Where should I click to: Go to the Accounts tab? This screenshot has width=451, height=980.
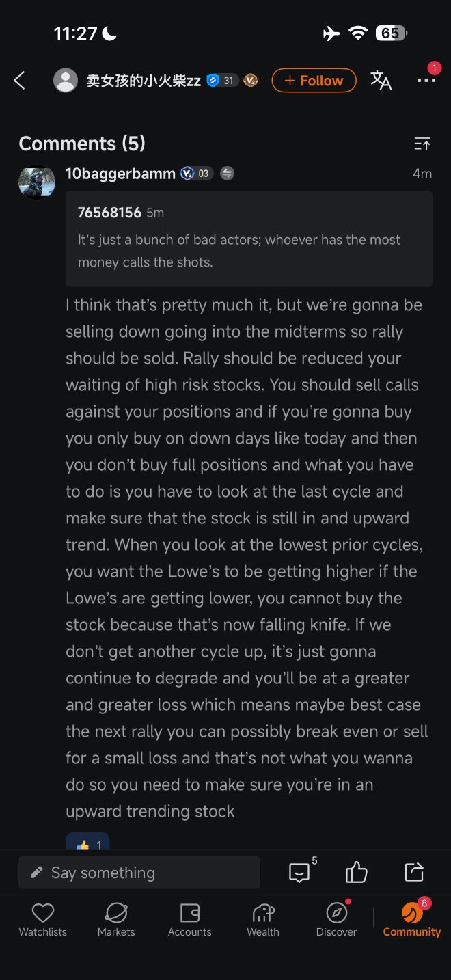190,920
